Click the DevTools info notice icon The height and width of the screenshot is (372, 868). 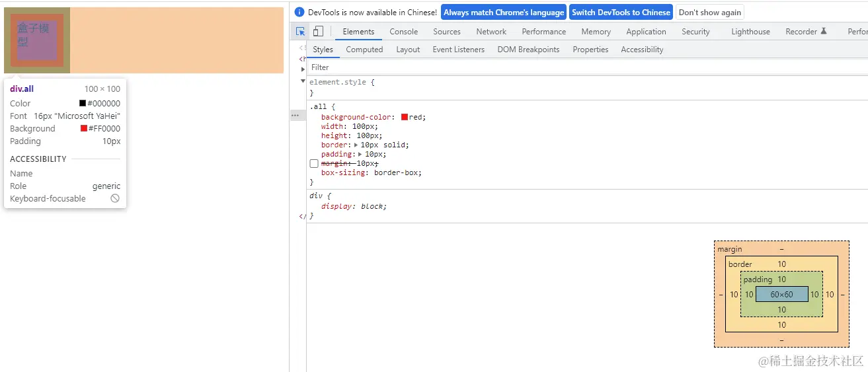(x=299, y=12)
